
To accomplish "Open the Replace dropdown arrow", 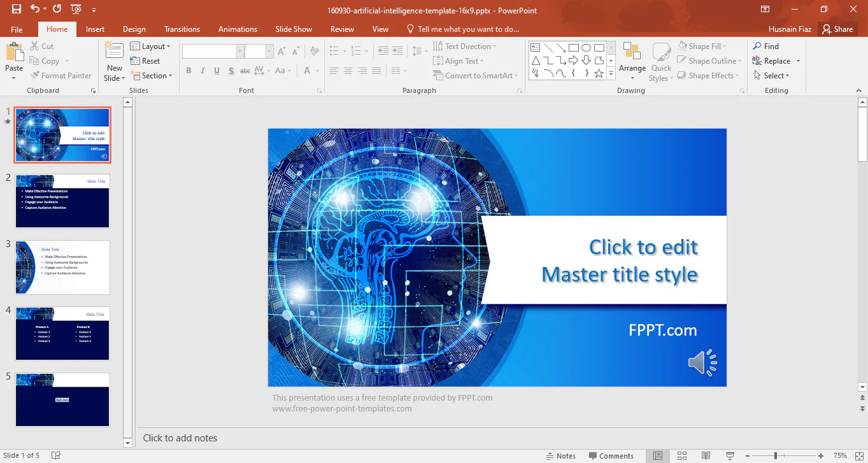I will (x=798, y=61).
